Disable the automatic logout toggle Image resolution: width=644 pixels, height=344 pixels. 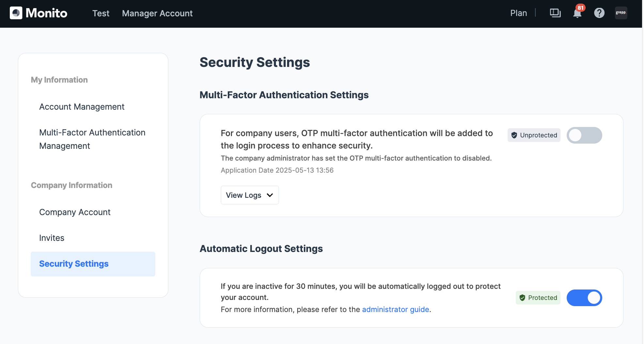click(584, 298)
